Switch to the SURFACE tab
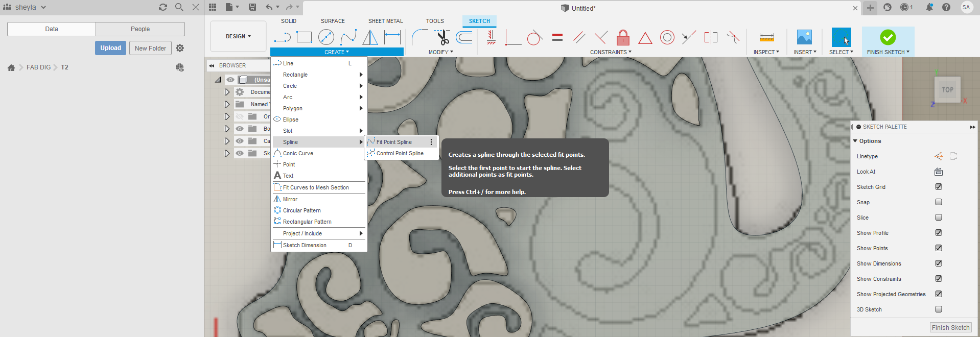The image size is (980, 337). tap(333, 21)
